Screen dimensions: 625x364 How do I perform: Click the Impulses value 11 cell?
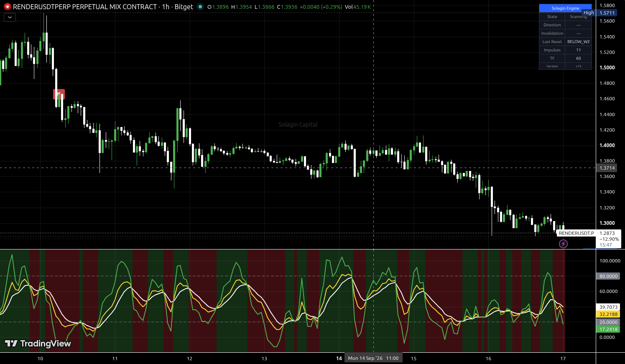tap(578, 50)
